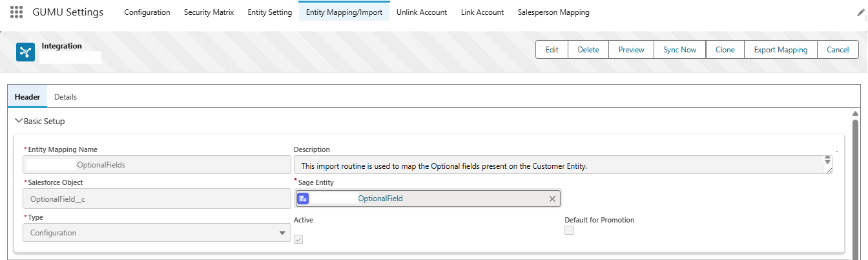The width and height of the screenshot is (868, 260).
Task: Click the Export Mapping button
Action: pyautogui.click(x=780, y=50)
